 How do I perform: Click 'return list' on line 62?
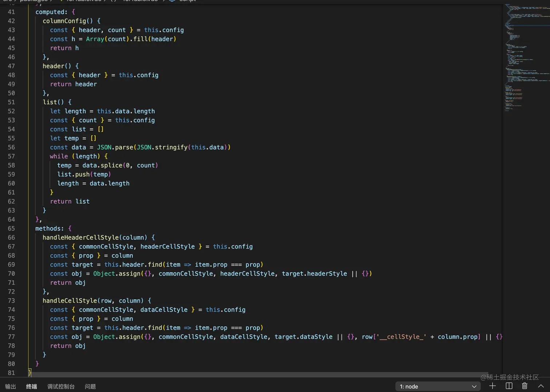pos(70,201)
